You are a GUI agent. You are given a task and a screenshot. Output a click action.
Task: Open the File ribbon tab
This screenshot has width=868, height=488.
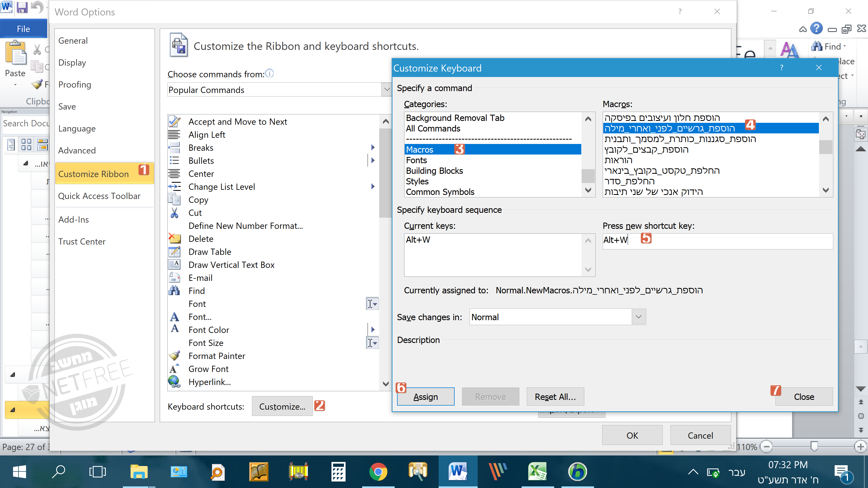[23, 29]
